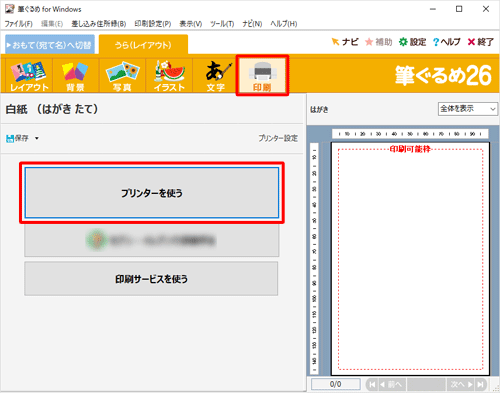The width and height of the screenshot is (500, 393).
Task: Close the 筆ぐるめ window
Action: tap(486, 9)
